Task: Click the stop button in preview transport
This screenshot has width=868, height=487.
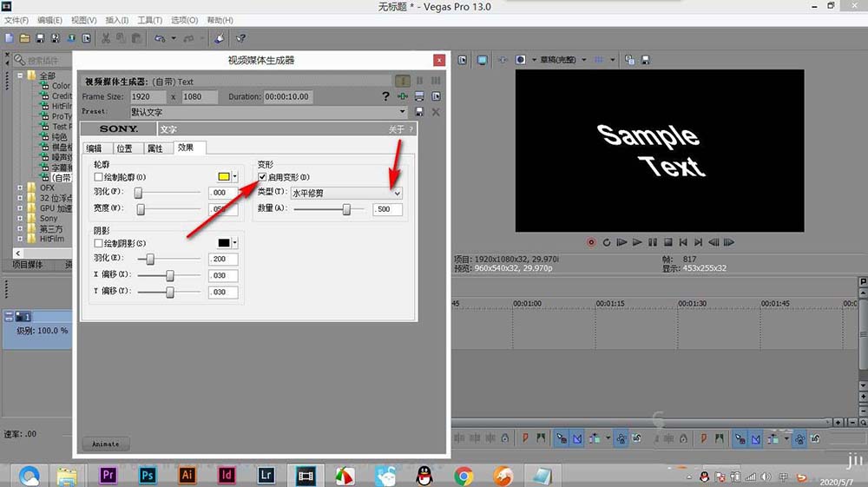Action: pyautogui.click(x=667, y=242)
